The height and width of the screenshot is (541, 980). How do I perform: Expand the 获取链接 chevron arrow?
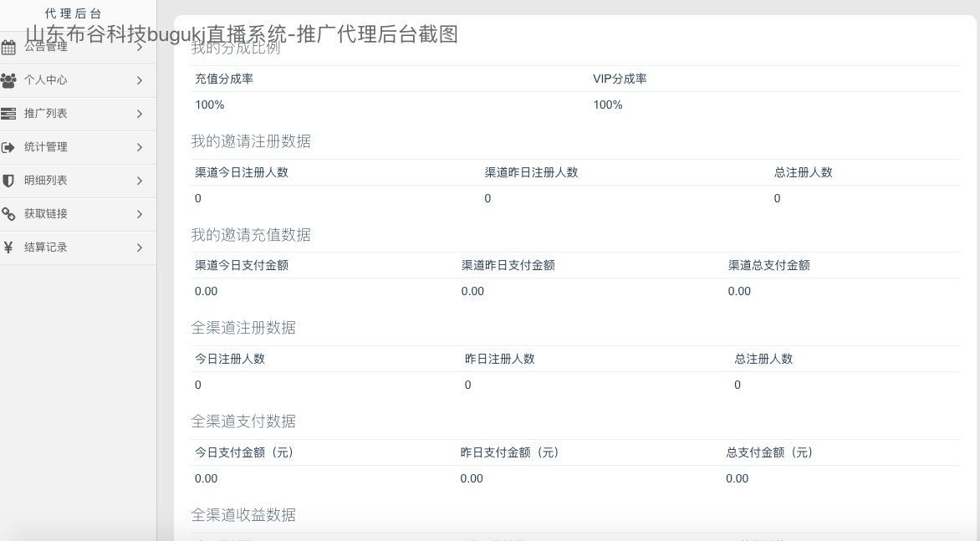pos(140,214)
